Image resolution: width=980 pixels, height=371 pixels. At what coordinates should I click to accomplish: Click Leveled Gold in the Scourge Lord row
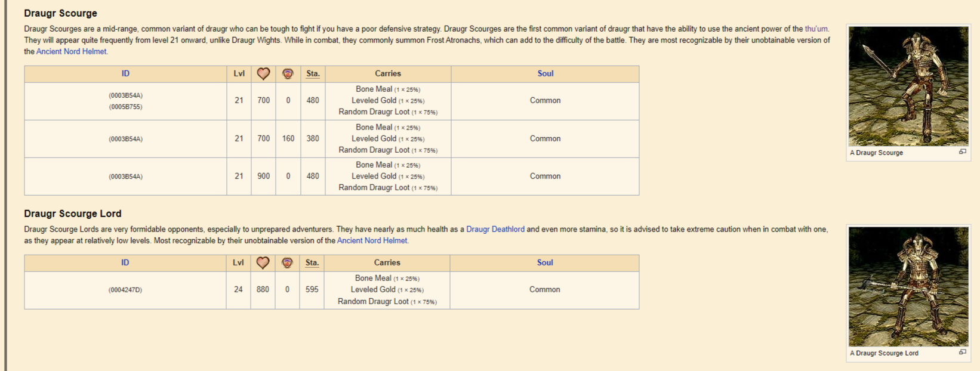[x=373, y=289]
